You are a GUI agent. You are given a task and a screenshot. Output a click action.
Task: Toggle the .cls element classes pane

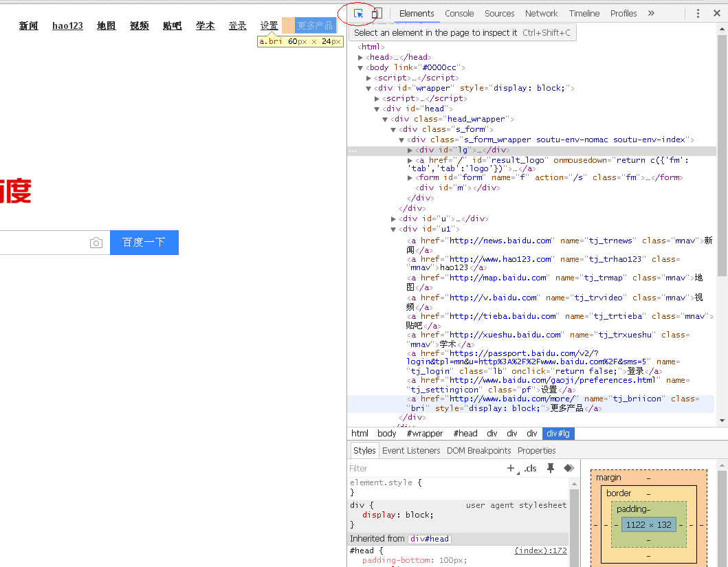(x=530, y=468)
